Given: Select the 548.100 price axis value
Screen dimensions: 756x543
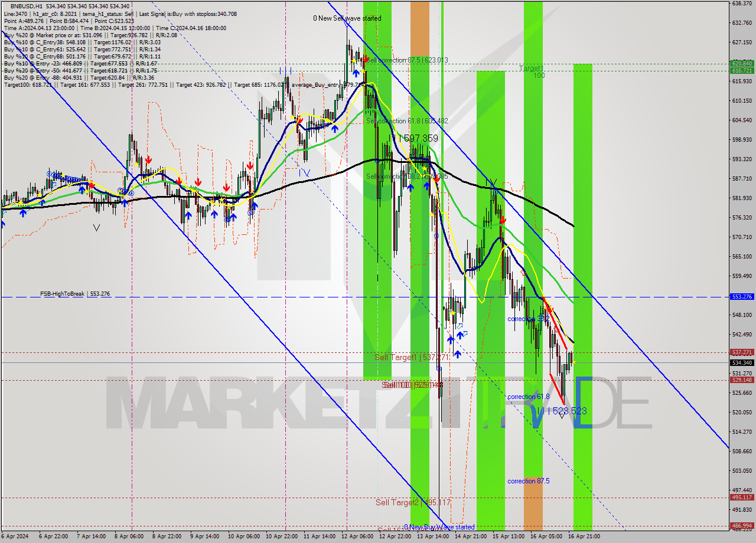Looking at the screenshot, I should (742, 315).
